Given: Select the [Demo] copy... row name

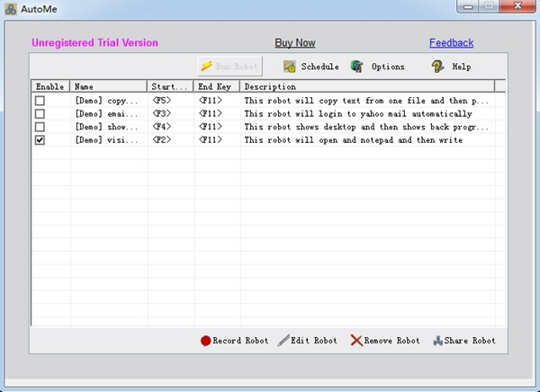Looking at the screenshot, I should click(106, 101).
